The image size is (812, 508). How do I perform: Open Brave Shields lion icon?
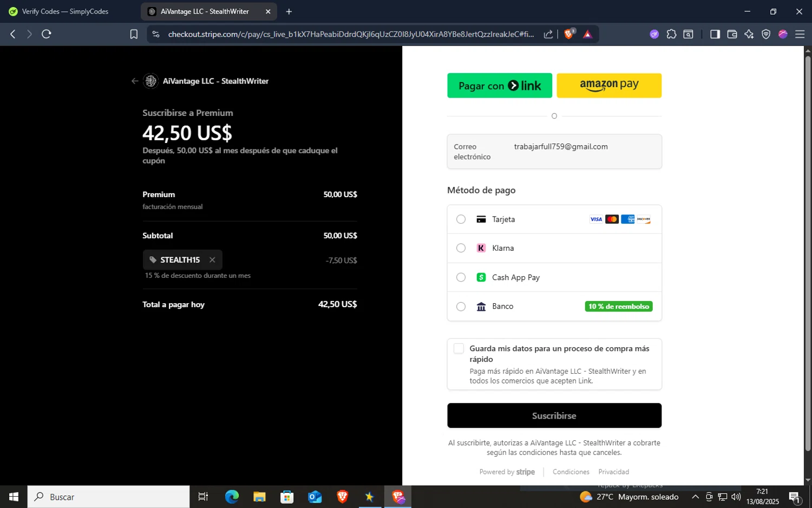click(x=569, y=34)
